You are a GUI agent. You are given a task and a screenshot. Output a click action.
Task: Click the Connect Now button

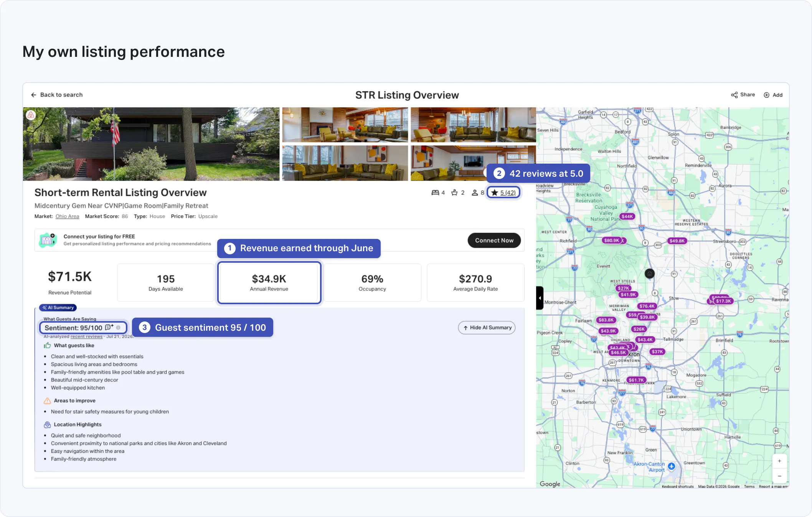coord(494,240)
